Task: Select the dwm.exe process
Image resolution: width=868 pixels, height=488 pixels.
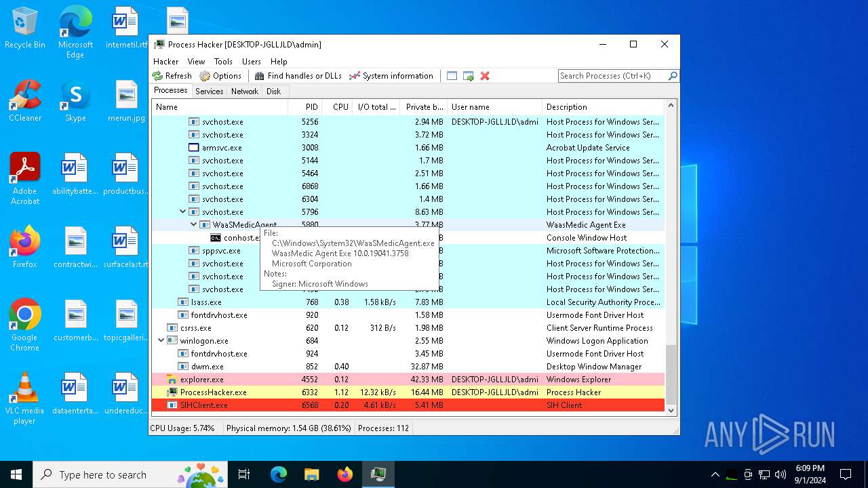Action: point(408,367)
